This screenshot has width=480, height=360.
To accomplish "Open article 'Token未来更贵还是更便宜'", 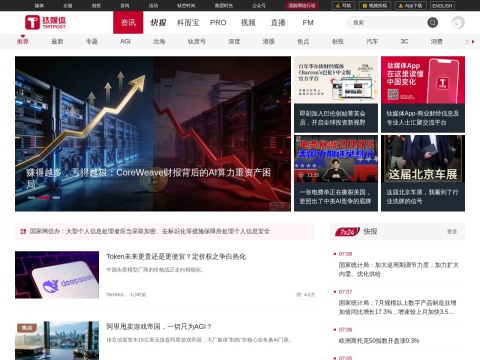I will (x=176, y=257).
